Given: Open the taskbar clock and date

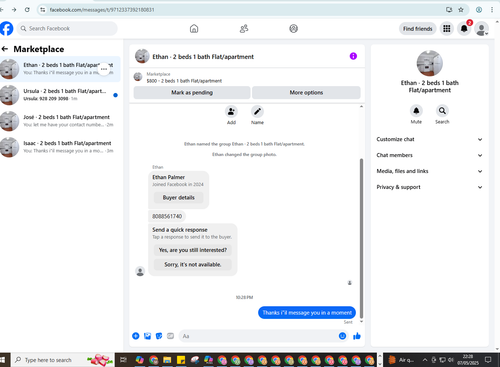Looking at the screenshot, I should (x=468, y=360).
